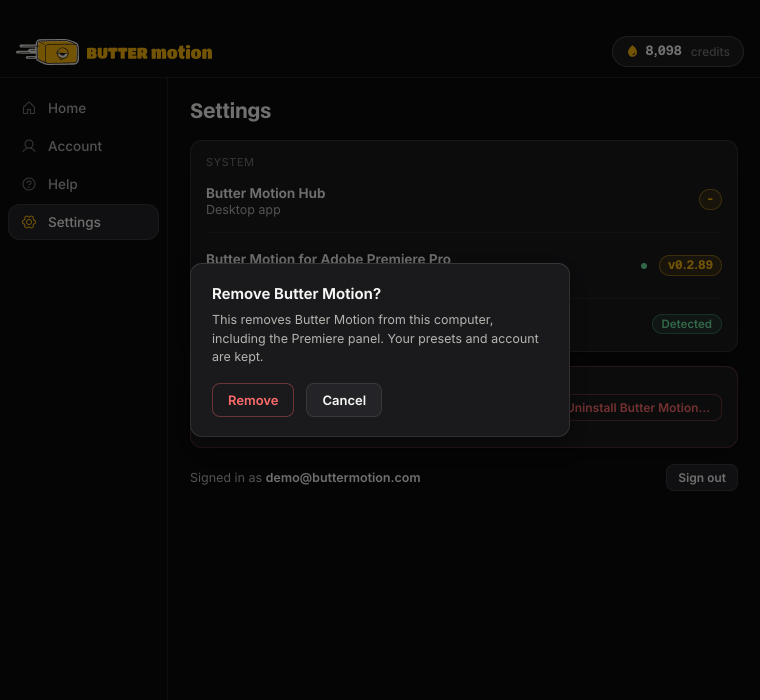Screen dimensions: 760x700
Task: Click the Butter Motion logo icon
Action: [48, 52]
